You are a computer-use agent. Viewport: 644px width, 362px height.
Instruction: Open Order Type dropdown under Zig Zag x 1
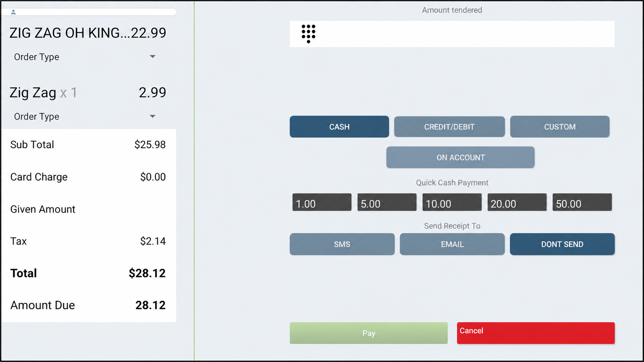[85, 117]
